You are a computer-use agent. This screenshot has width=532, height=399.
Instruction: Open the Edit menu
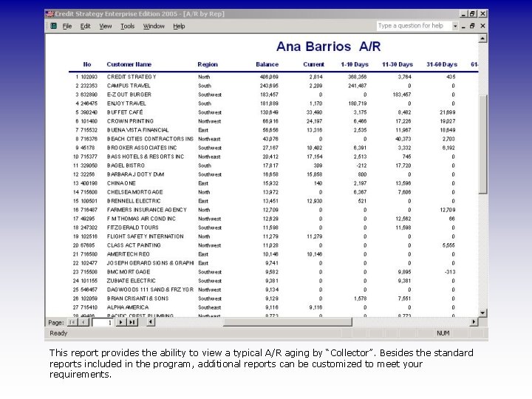pyautogui.click(x=85, y=26)
